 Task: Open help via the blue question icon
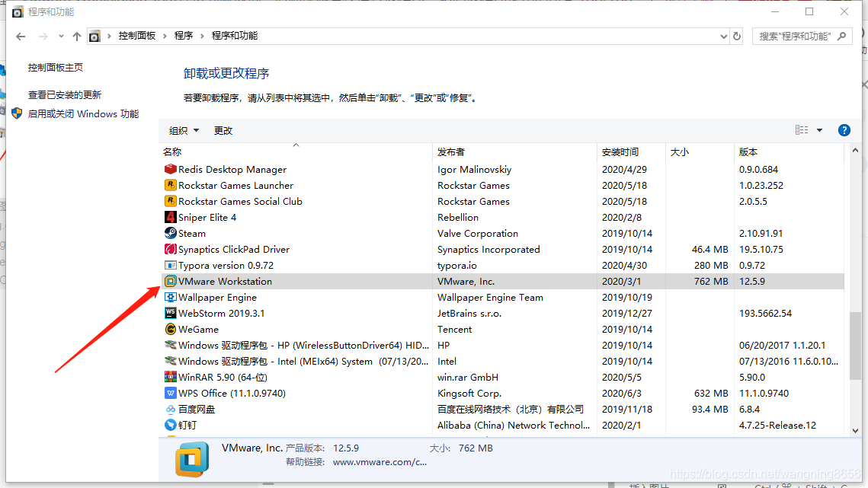tap(844, 131)
